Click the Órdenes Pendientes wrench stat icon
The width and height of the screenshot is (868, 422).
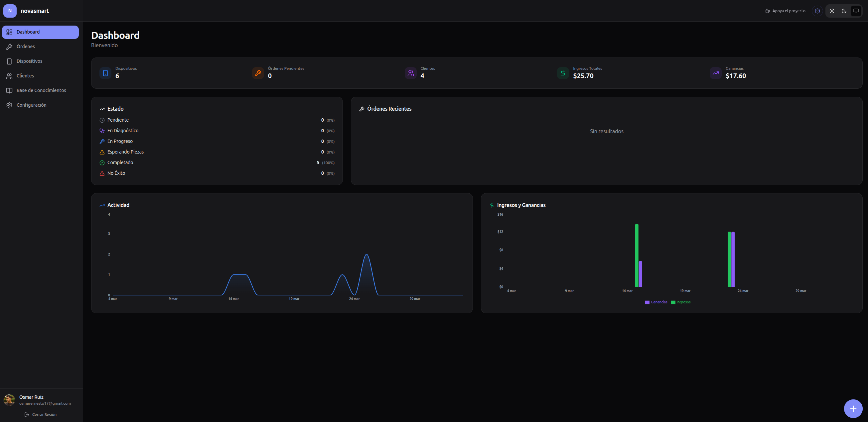258,73
